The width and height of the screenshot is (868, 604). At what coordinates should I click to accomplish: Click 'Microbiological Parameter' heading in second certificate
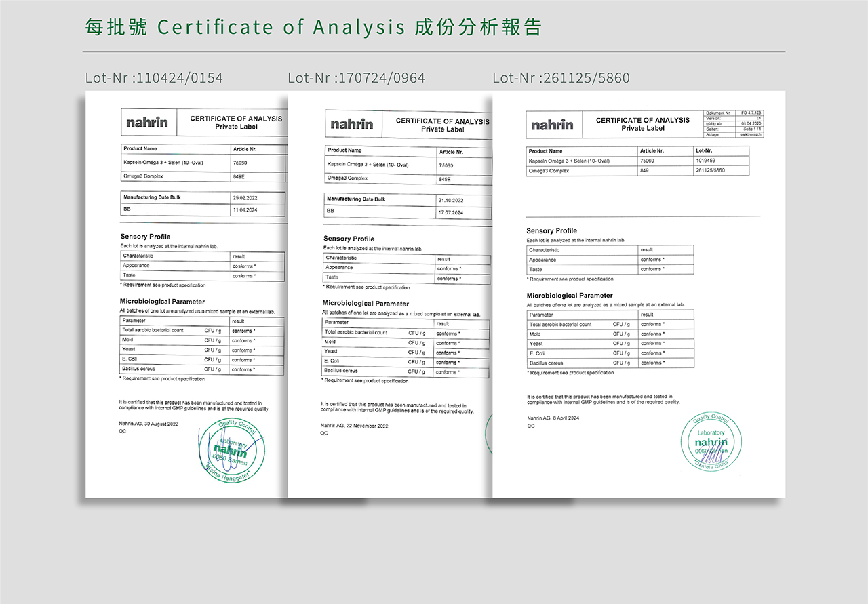pyautogui.click(x=365, y=304)
